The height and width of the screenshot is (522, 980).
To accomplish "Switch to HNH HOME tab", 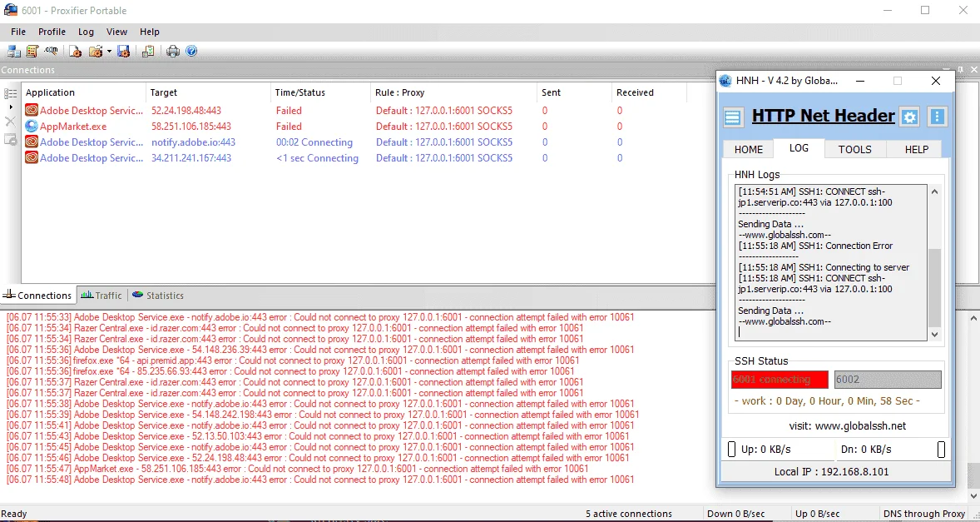I will (x=748, y=149).
